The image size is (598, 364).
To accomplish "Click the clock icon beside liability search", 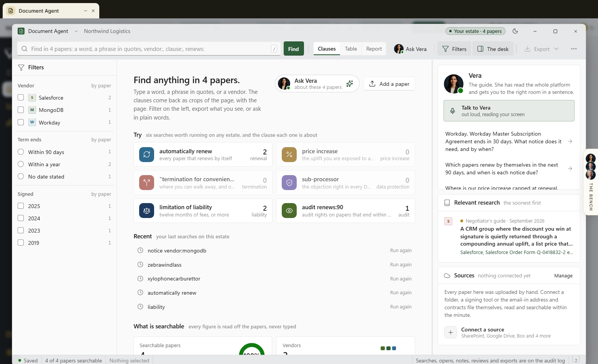I will 140,307.
